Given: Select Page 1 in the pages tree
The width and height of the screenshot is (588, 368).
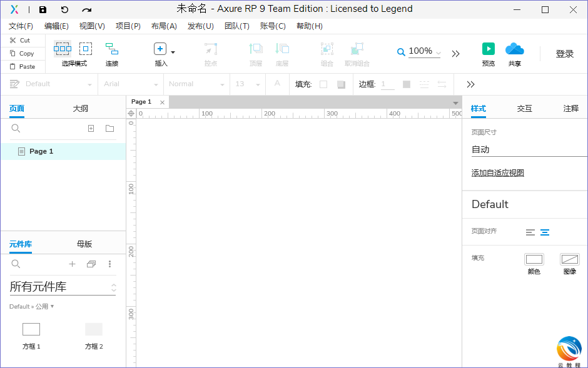Looking at the screenshot, I should (41, 151).
